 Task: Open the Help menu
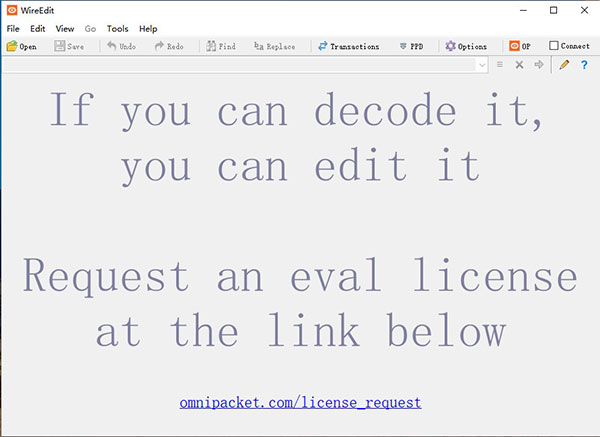148,29
